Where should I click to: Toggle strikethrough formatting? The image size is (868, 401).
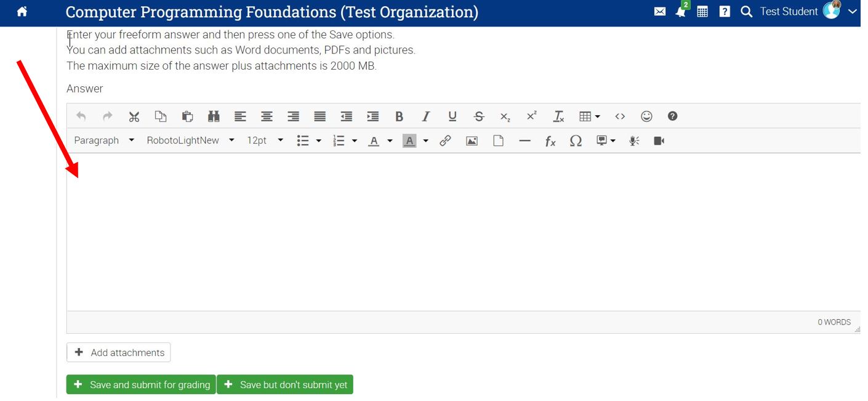(x=479, y=116)
